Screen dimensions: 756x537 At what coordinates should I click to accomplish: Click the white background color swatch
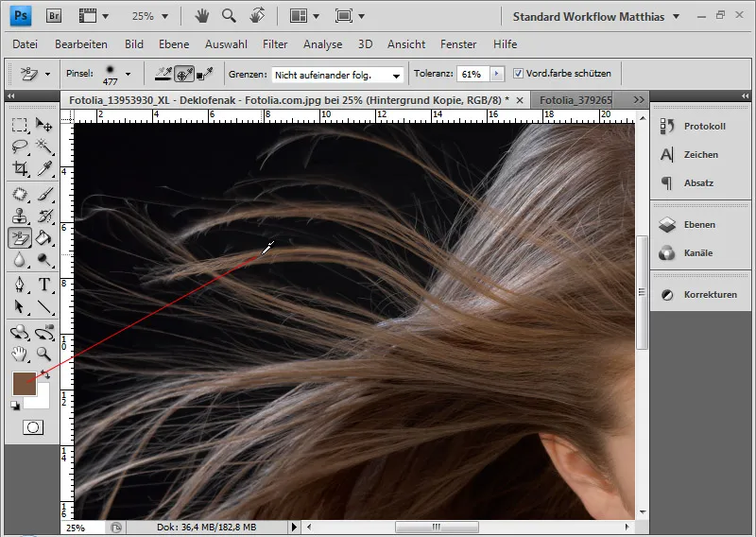tap(43, 402)
